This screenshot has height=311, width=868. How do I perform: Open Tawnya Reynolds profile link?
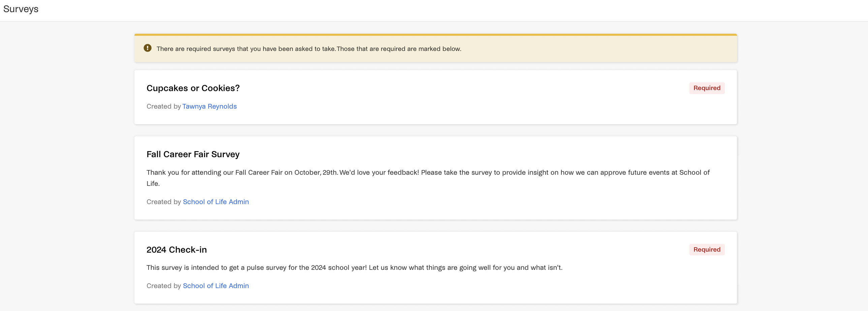coord(210,106)
